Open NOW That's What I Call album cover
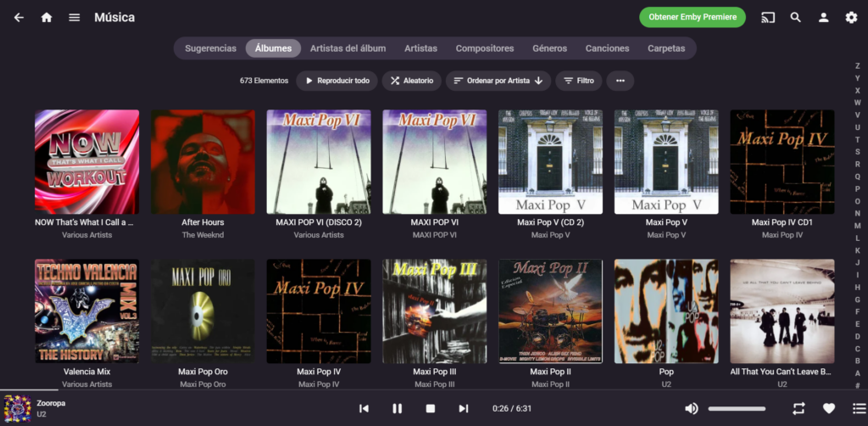868x426 pixels. tap(87, 162)
